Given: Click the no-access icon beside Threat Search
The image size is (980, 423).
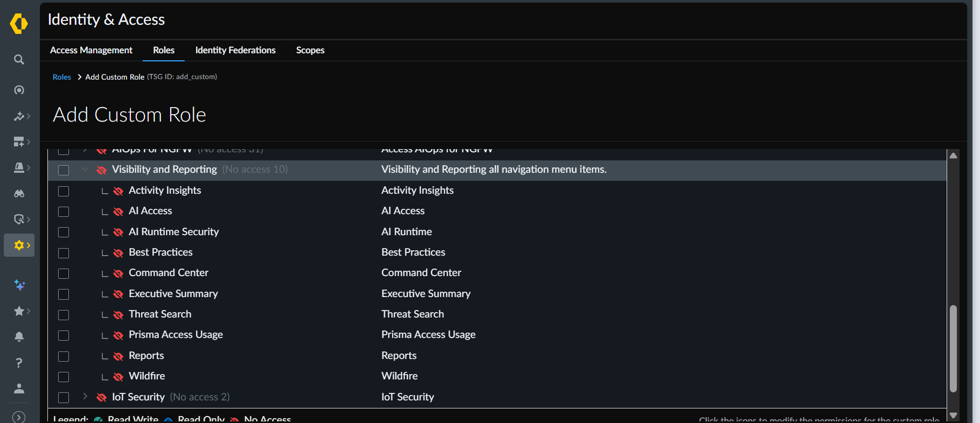Looking at the screenshot, I should coord(118,315).
